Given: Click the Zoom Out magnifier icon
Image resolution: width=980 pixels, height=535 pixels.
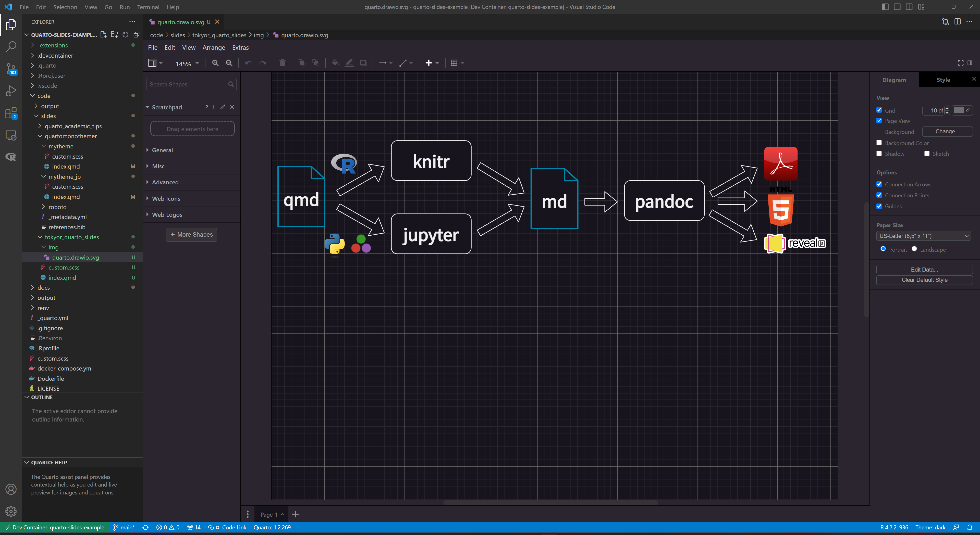Looking at the screenshot, I should pos(229,63).
